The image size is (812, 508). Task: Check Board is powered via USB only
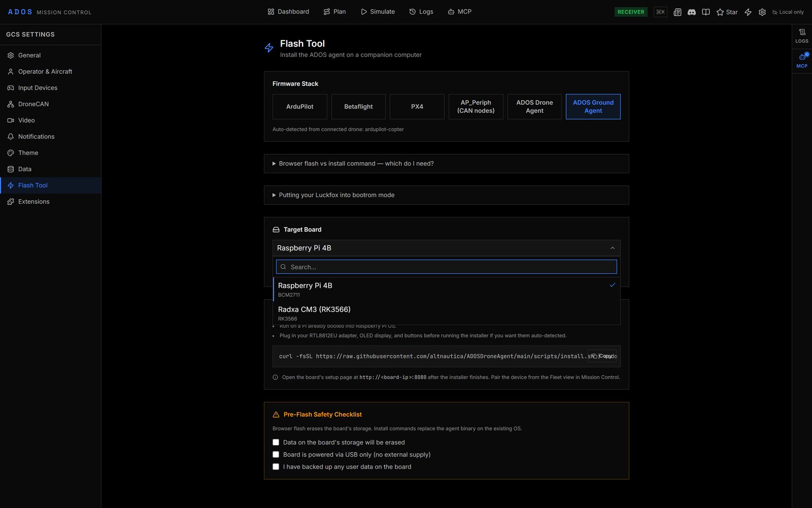point(276,455)
